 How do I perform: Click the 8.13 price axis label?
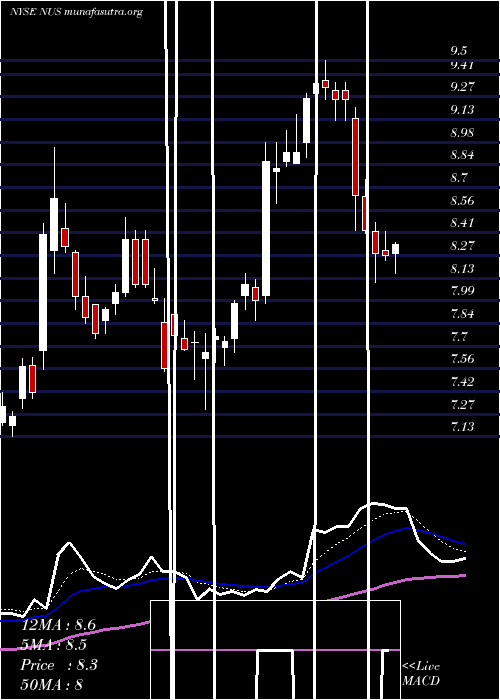pyautogui.click(x=462, y=268)
